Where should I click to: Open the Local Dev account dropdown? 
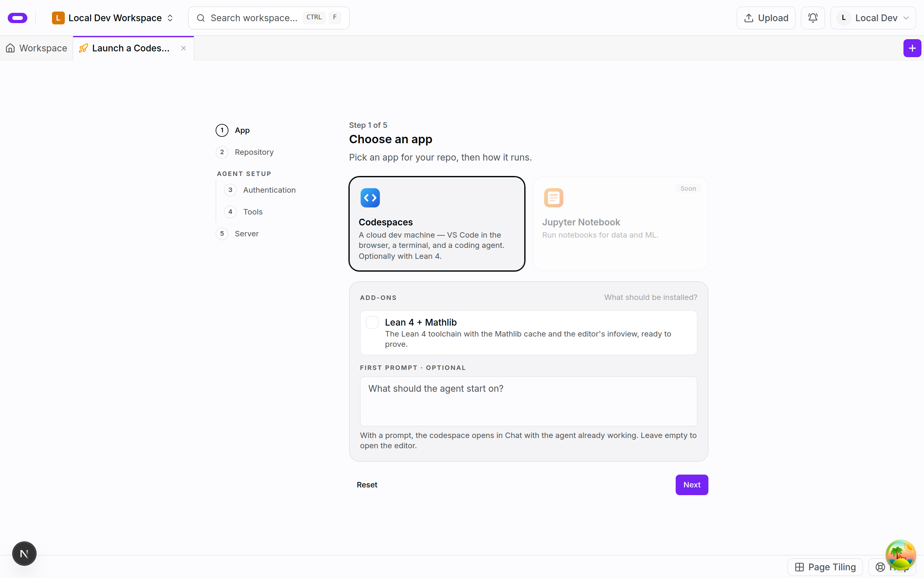pyautogui.click(x=873, y=18)
